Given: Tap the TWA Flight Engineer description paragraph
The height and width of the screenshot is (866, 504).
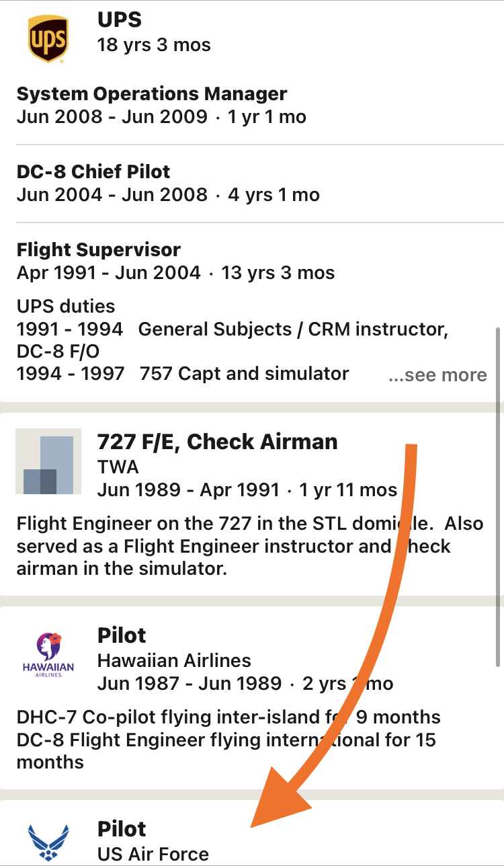Looking at the screenshot, I should (x=250, y=546).
